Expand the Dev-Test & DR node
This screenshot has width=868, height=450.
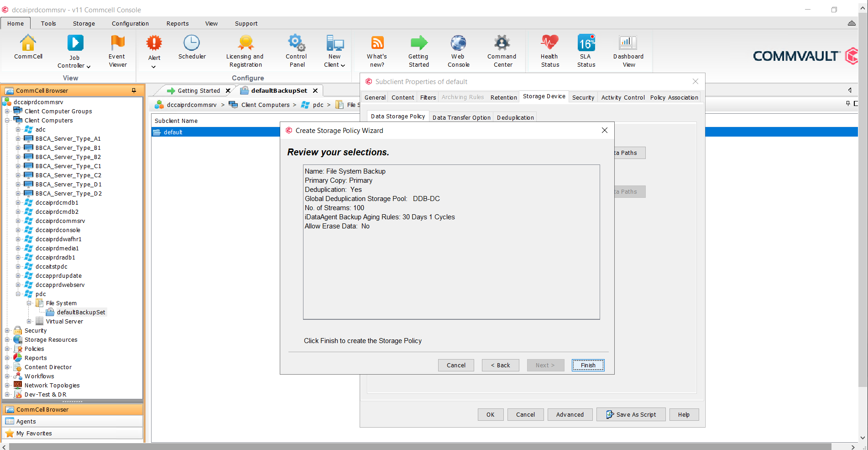7,394
